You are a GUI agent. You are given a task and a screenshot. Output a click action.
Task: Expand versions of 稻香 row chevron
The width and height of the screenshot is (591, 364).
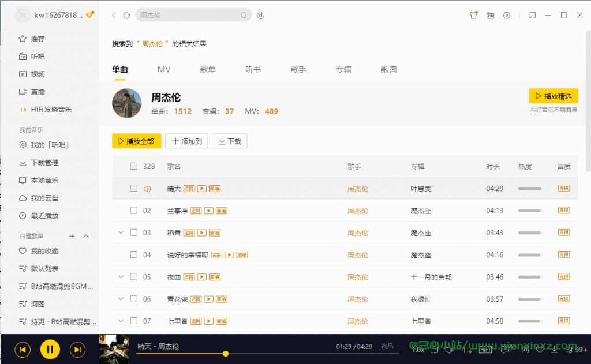(x=121, y=232)
